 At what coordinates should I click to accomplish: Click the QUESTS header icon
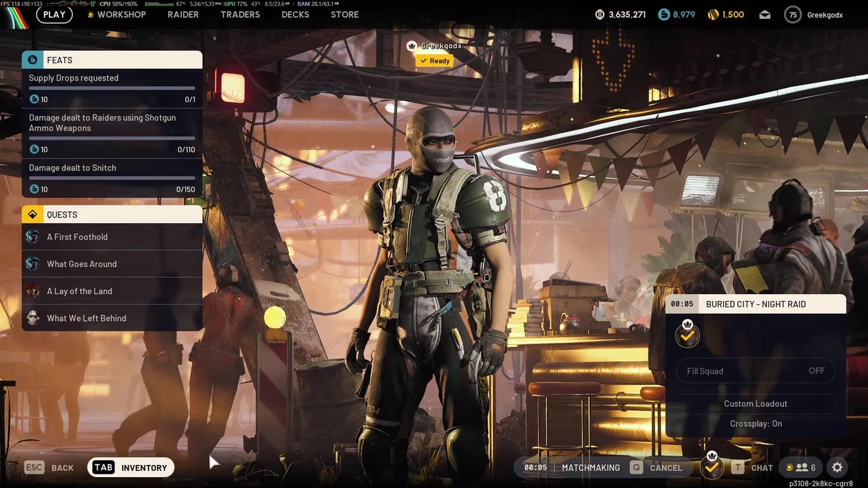coord(33,214)
